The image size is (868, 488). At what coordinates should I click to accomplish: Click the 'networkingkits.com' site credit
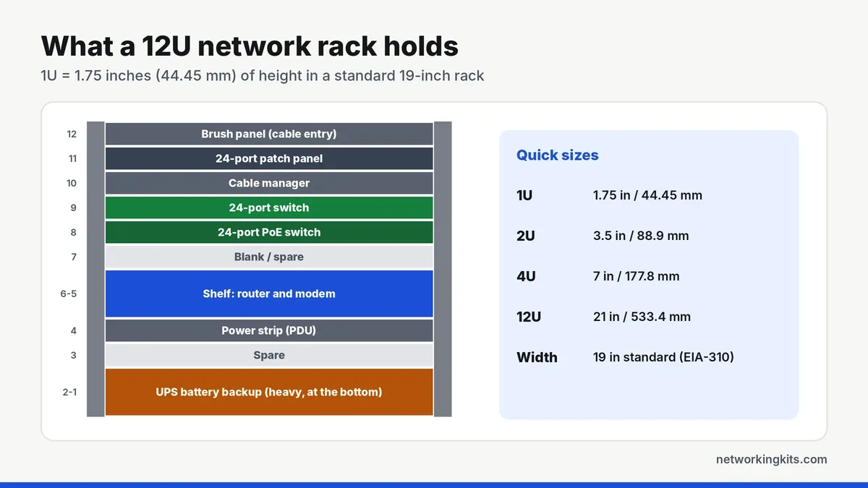771,459
